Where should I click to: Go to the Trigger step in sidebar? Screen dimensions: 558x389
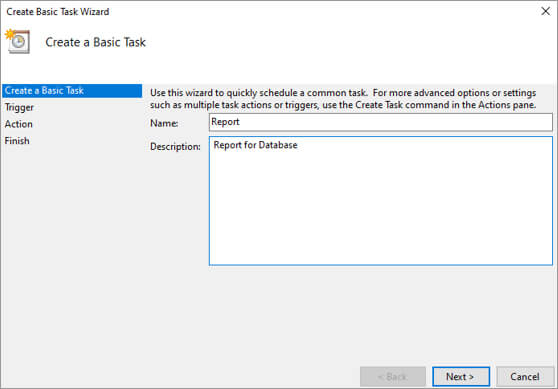coord(19,107)
